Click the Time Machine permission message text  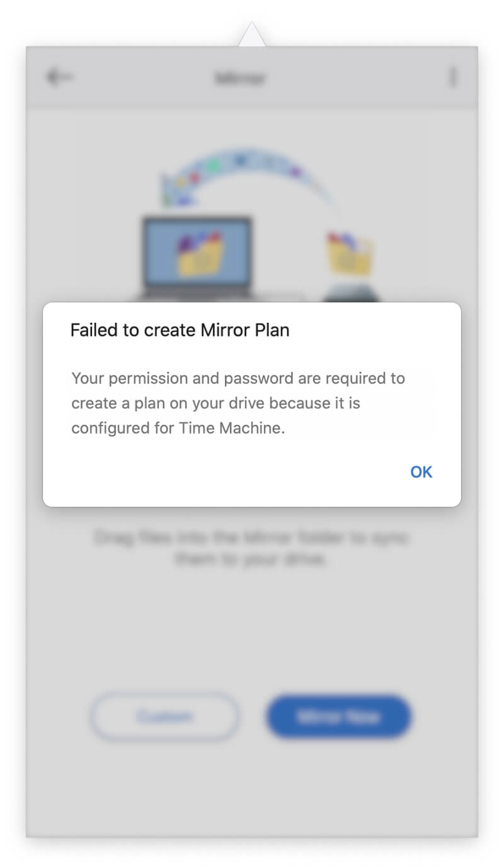click(x=238, y=403)
